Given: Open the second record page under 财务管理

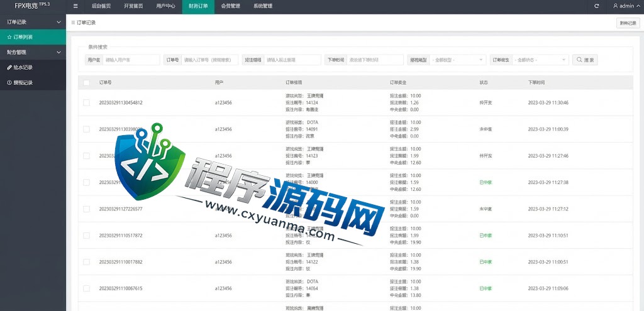Looking at the screenshot, I should click(x=33, y=82).
